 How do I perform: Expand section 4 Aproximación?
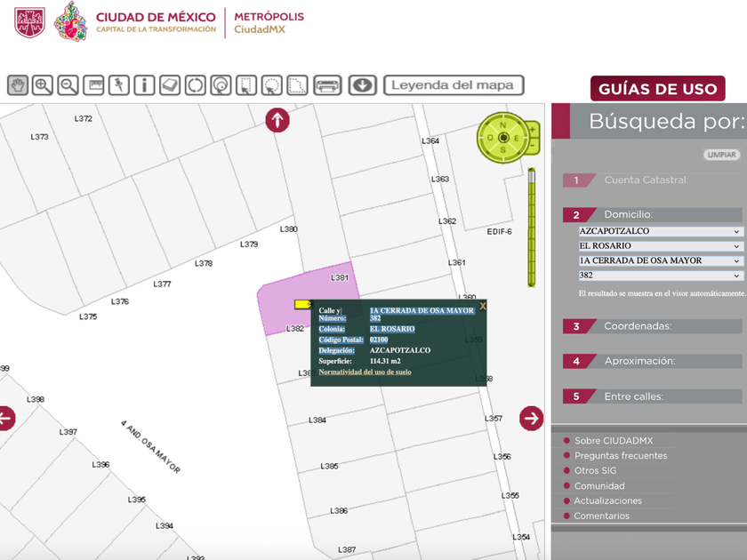coord(652,361)
